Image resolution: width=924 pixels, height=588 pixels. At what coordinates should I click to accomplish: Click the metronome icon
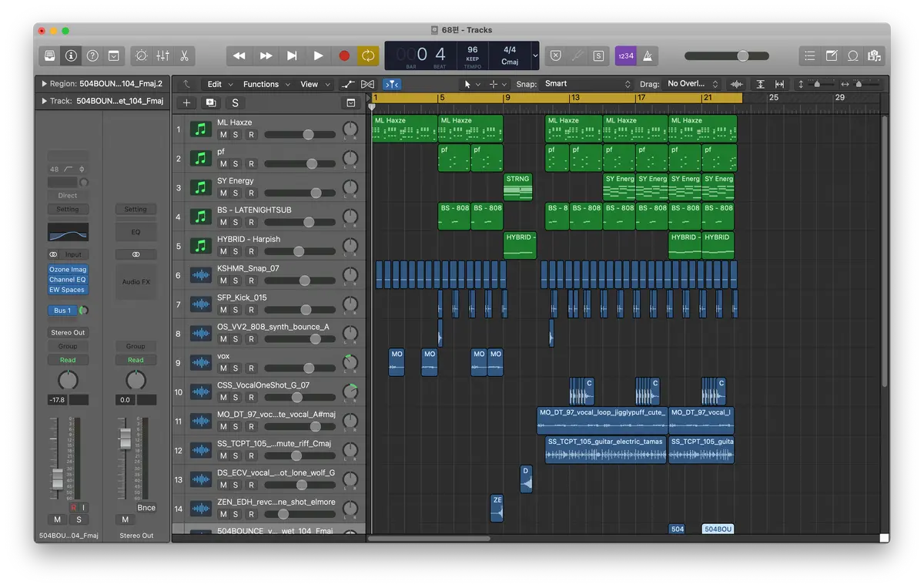[648, 55]
